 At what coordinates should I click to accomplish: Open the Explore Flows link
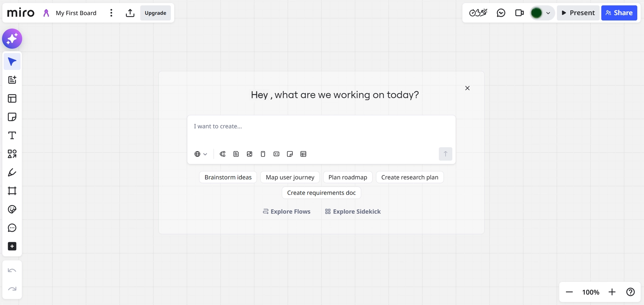(x=287, y=212)
